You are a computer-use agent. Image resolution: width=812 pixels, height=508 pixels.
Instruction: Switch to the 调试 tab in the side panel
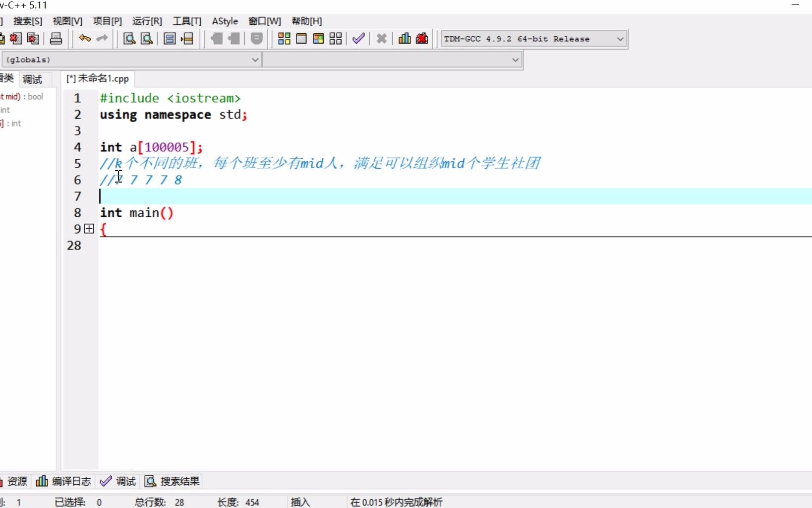coord(33,79)
